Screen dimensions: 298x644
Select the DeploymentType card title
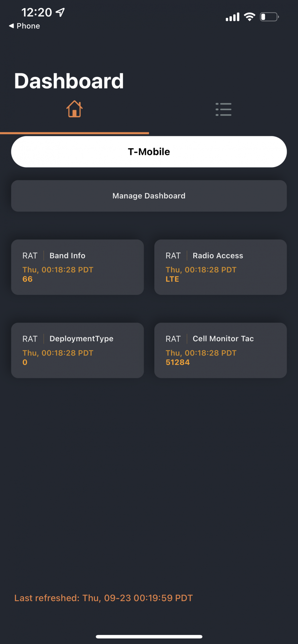click(81, 339)
